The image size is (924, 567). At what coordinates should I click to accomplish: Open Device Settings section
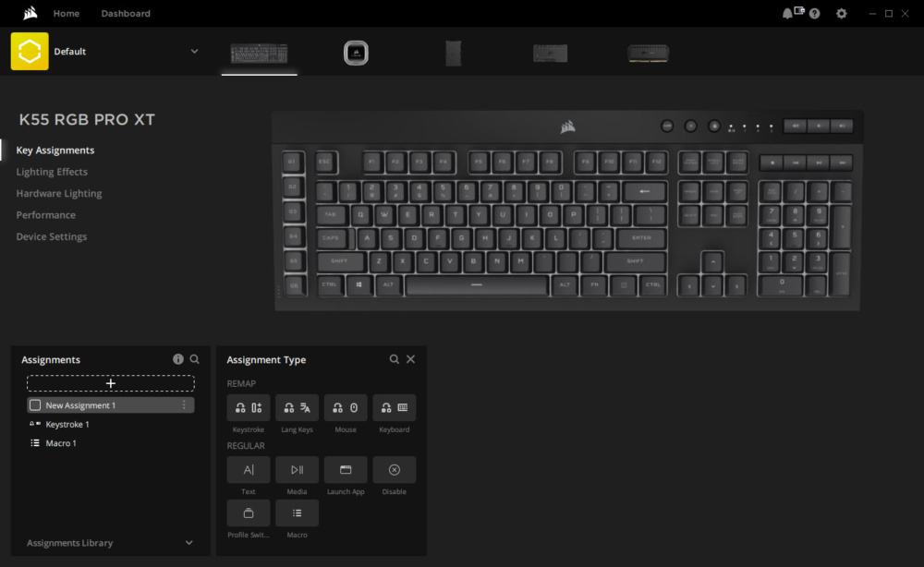coord(51,236)
